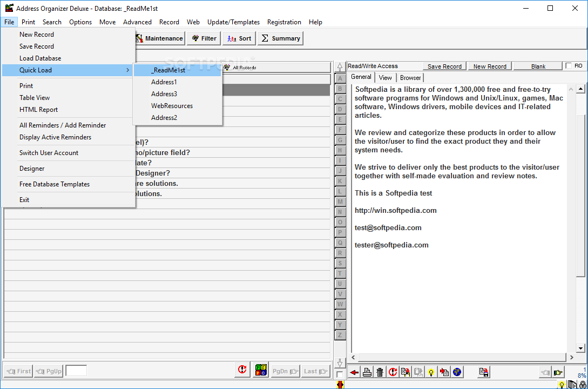Jump to letter M in alphabet index

pos(340,202)
